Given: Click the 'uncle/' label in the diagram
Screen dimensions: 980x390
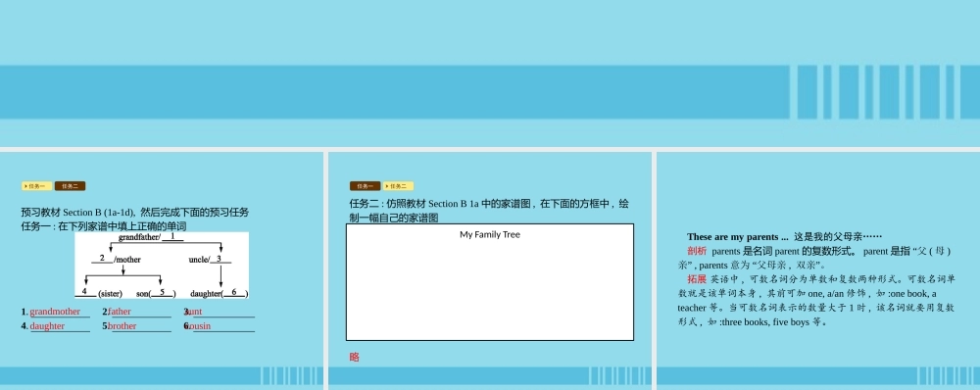Looking at the screenshot, I should (x=199, y=260).
